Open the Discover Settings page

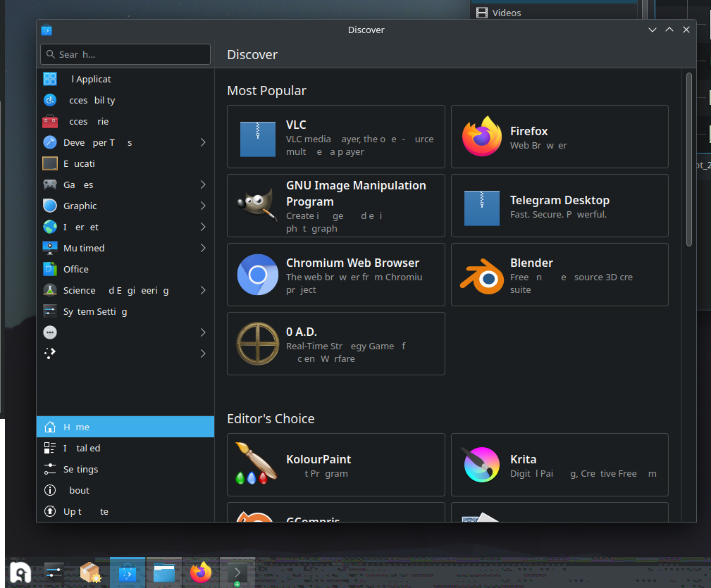pyautogui.click(x=125, y=469)
